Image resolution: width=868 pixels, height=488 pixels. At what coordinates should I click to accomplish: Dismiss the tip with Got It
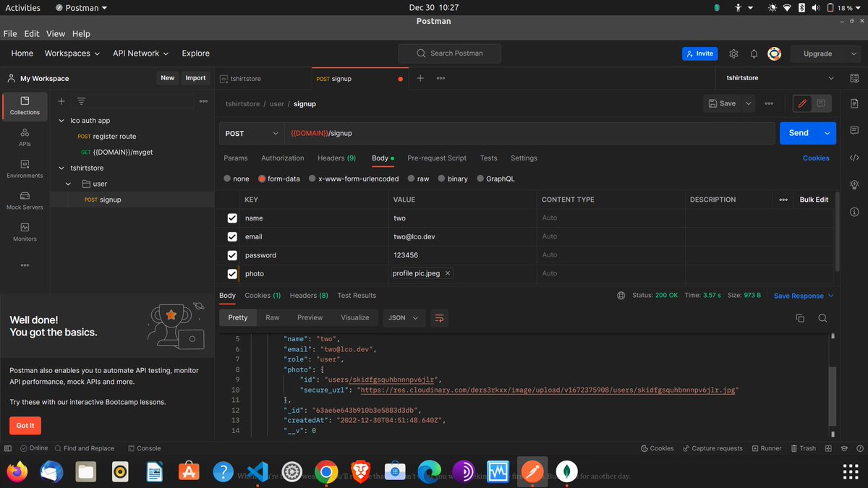click(x=25, y=425)
